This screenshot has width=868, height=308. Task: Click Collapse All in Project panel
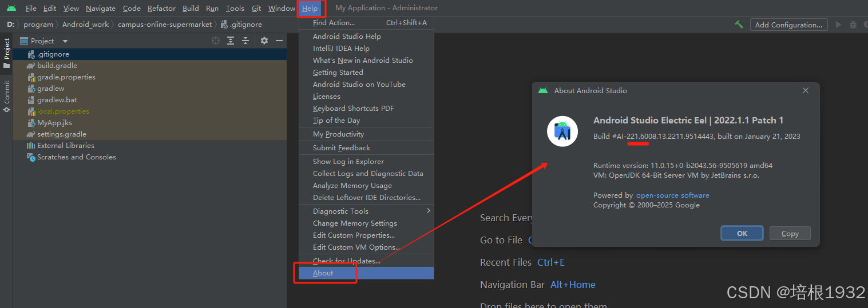pos(245,41)
